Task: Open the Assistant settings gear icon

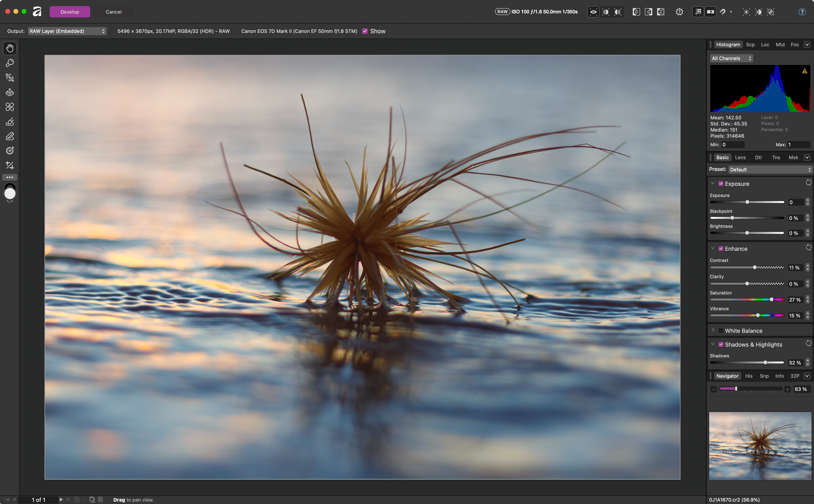Action: 680,12
